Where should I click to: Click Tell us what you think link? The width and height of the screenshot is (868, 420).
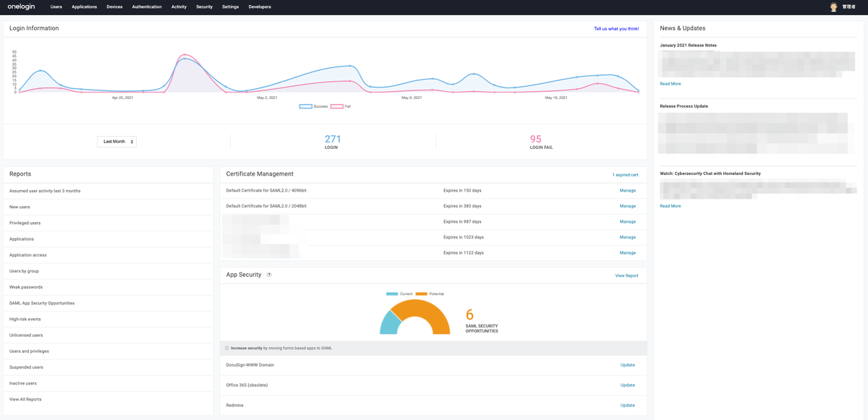(616, 29)
